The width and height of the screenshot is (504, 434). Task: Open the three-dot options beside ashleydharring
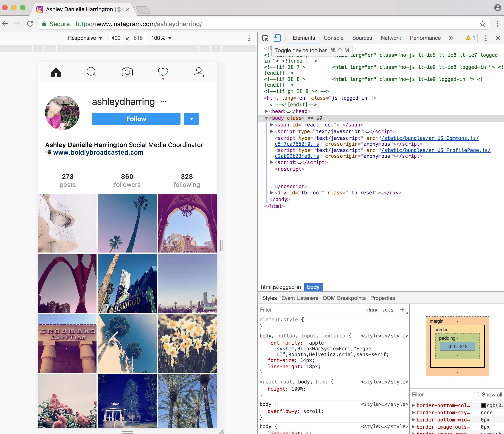click(x=164, y=102)
